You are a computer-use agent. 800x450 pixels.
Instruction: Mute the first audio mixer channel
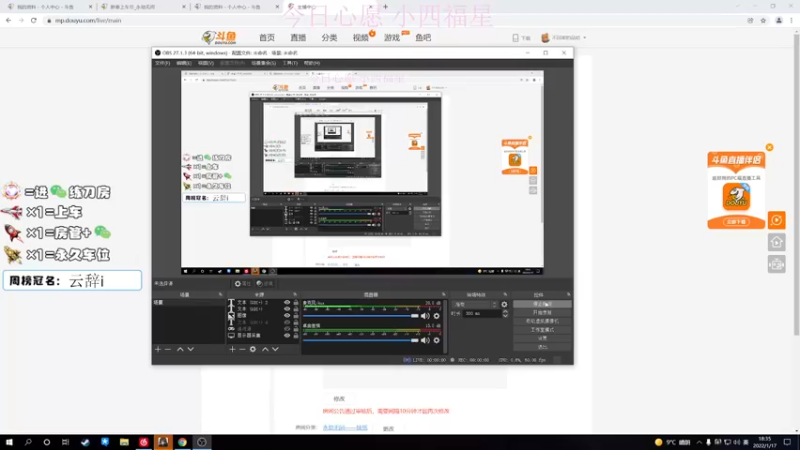(425, 316)
